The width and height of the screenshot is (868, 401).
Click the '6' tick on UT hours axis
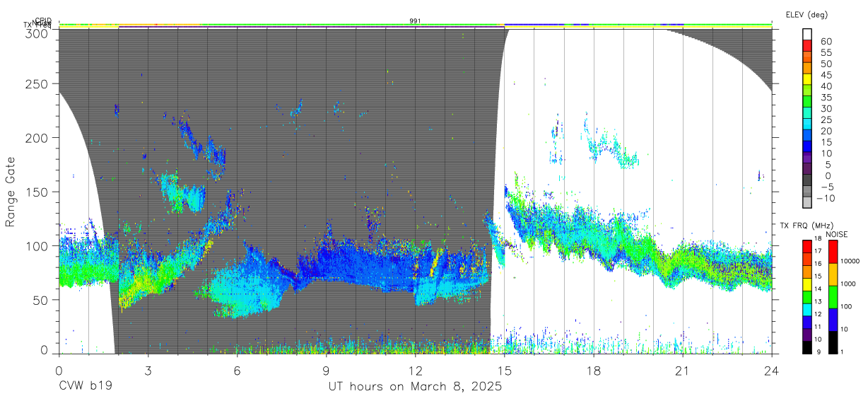coord(236,371)
